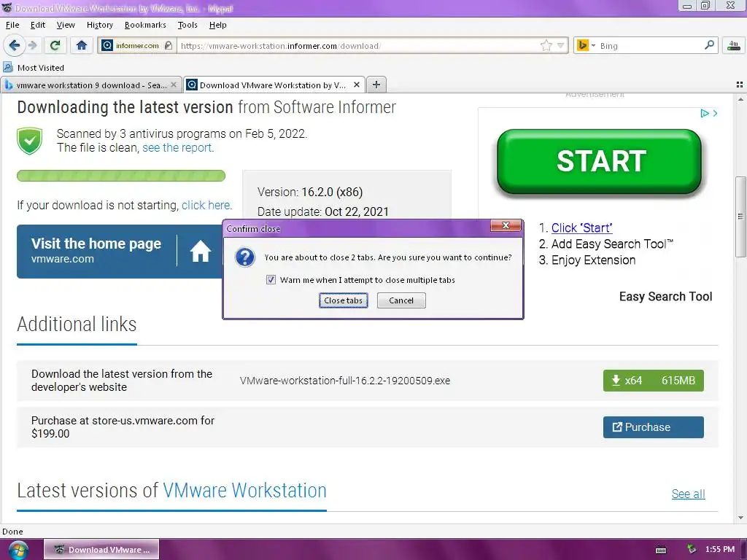The image size is (747, 560).
Task: Go to the browser Home page icon
Action: (82, 45)
